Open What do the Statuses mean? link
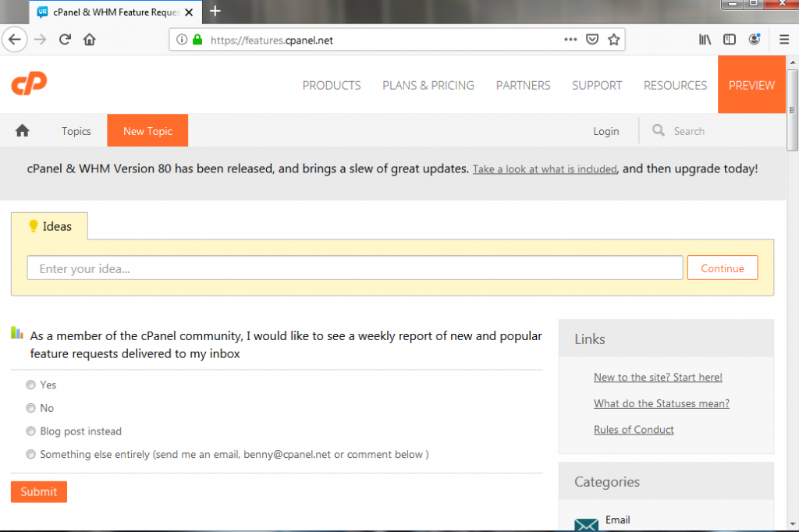The width and height of the screenshot is (799, 532). click(662, 403)
